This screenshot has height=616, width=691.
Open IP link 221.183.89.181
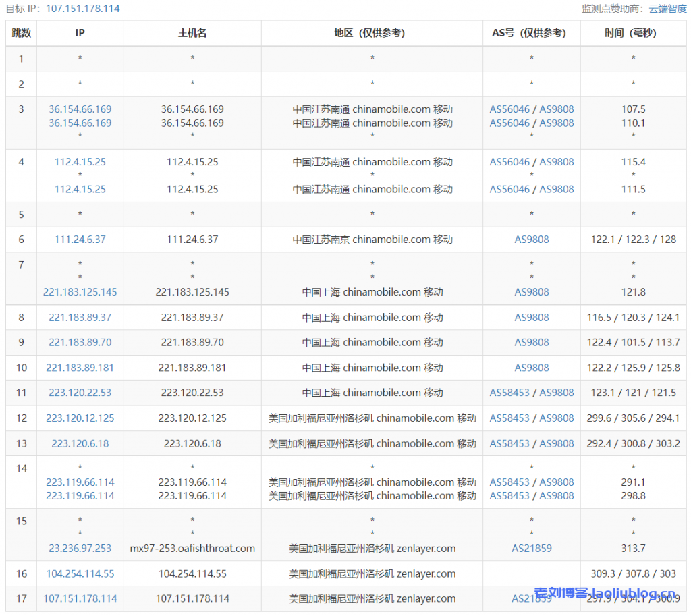(x=80, y=368)
